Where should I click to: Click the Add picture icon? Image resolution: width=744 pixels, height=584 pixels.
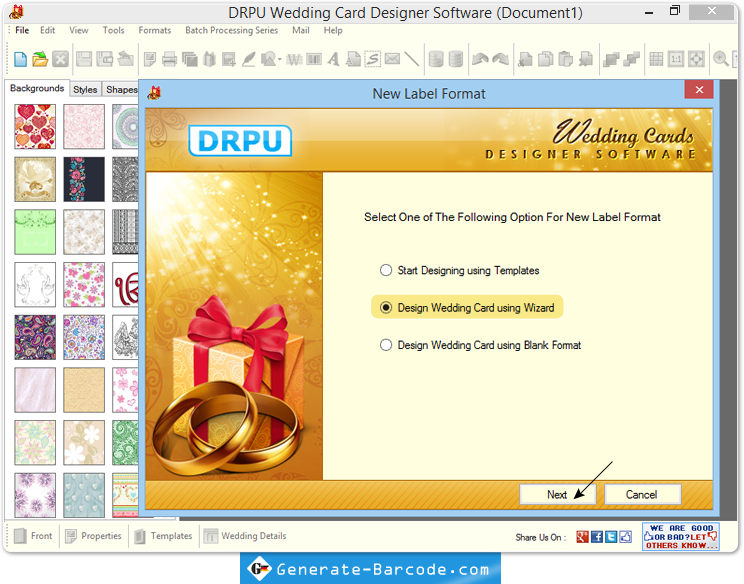coord(229,59)
